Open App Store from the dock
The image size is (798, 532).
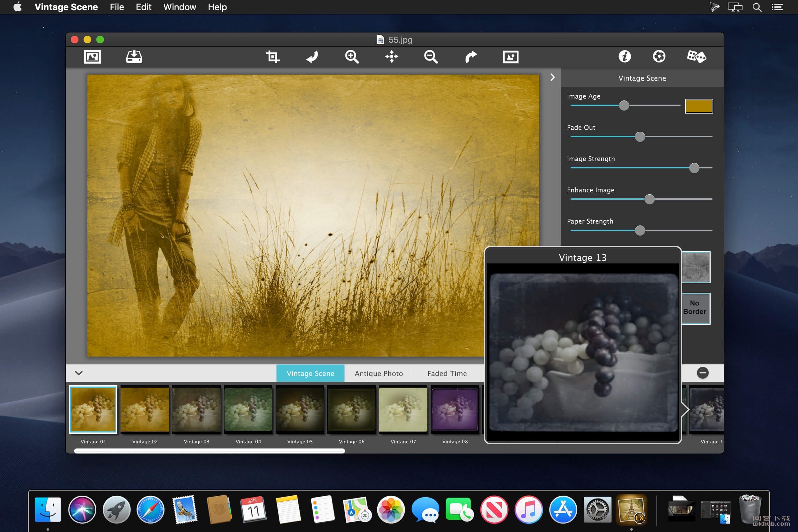[563, 509]
